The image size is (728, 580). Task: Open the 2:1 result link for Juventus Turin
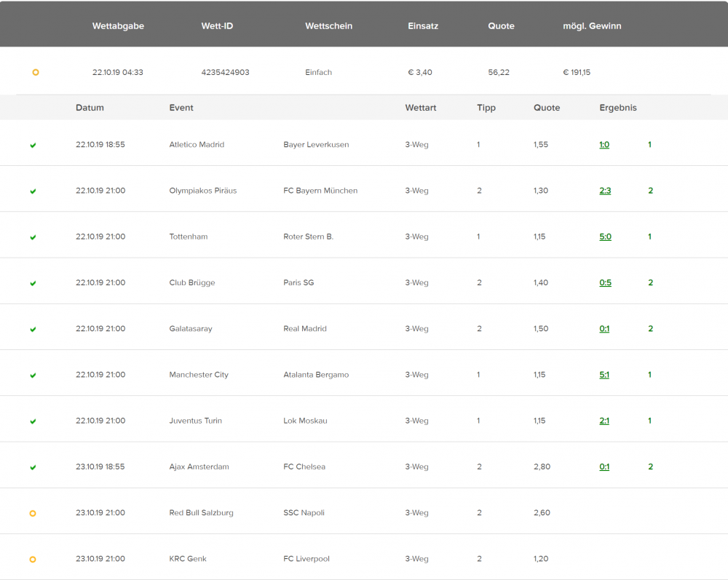pos(604,421)
